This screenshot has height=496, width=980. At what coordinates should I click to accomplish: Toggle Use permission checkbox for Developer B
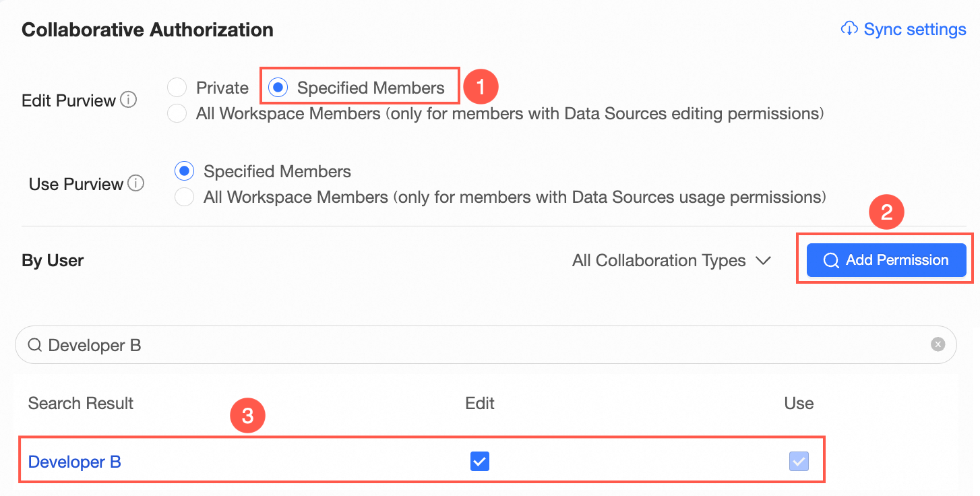pos(799,462)
